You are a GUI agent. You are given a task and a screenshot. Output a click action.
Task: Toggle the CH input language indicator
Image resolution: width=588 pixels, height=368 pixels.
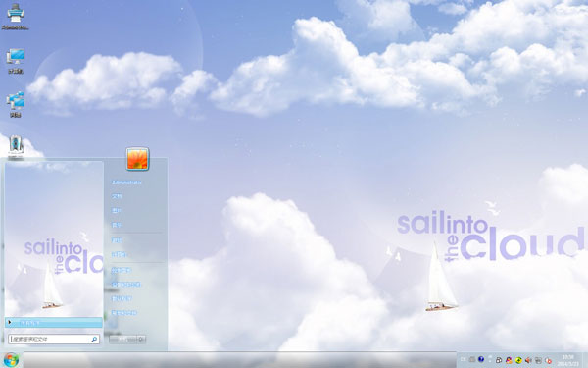coord(464,360)
